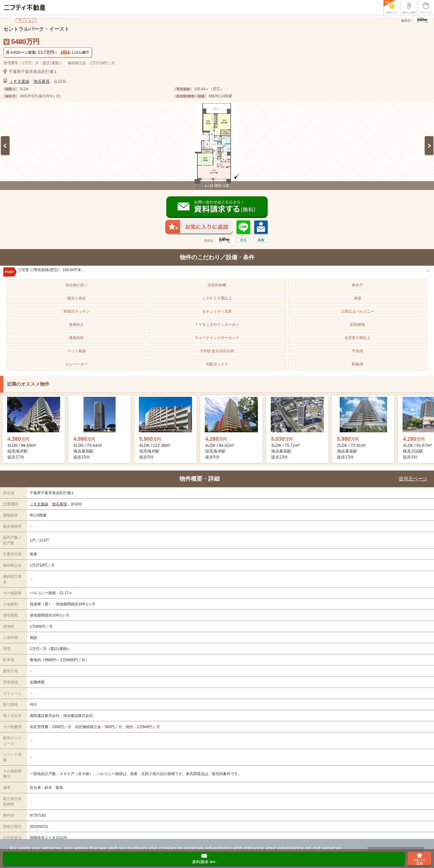Click 和室 feature tag
The width and height of the screenshot is (434, 868).
pos(358,298)
